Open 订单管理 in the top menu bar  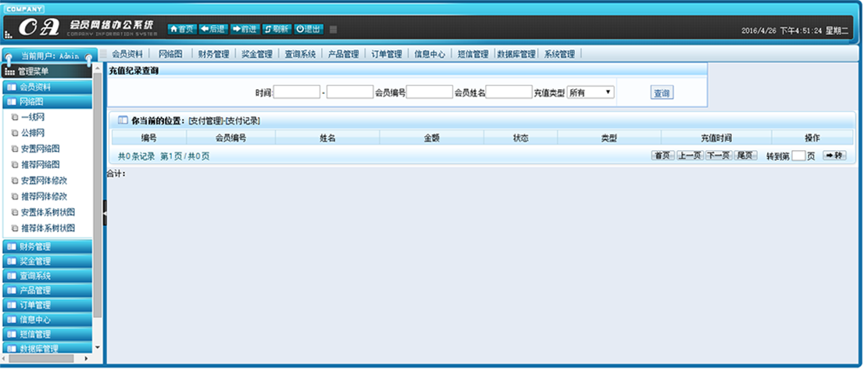[387, 54]
